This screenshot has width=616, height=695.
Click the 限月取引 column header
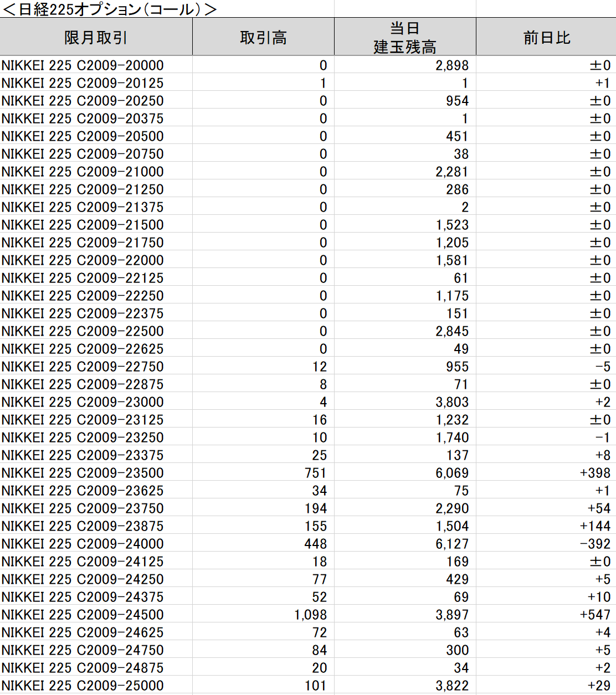click(x=96, y=37)
